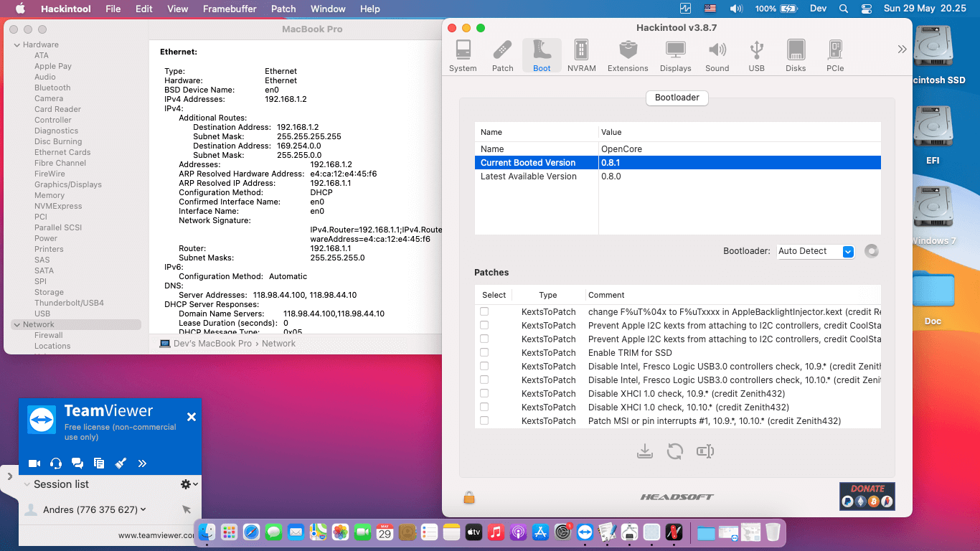980x551 pixels.
Task: Click the rename icon beside the refresh icon
Action: coord(705,451)
